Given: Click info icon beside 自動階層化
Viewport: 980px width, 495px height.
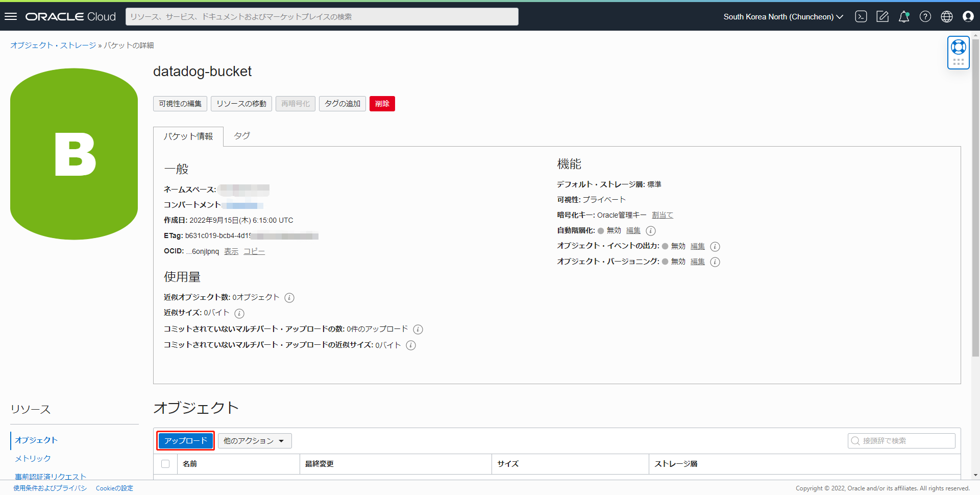Looking at the screenshot, I should [651, 231].
